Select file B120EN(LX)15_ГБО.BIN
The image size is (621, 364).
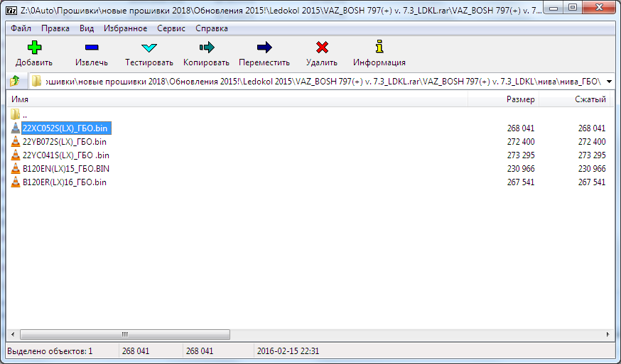[65, 169]
